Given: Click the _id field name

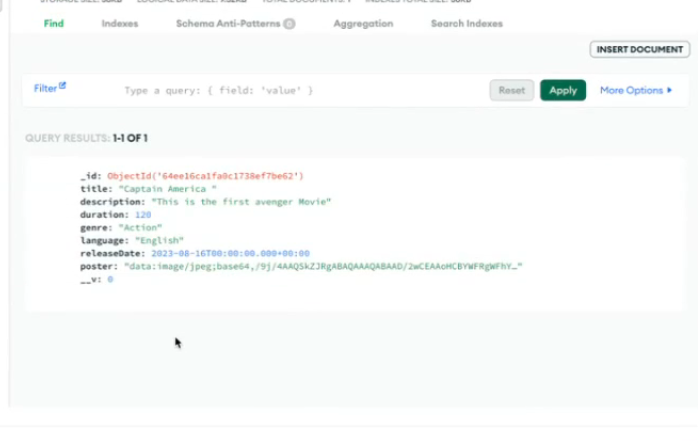Looking at the screenshot, I should pyautogui.click(x=91, y=176).
